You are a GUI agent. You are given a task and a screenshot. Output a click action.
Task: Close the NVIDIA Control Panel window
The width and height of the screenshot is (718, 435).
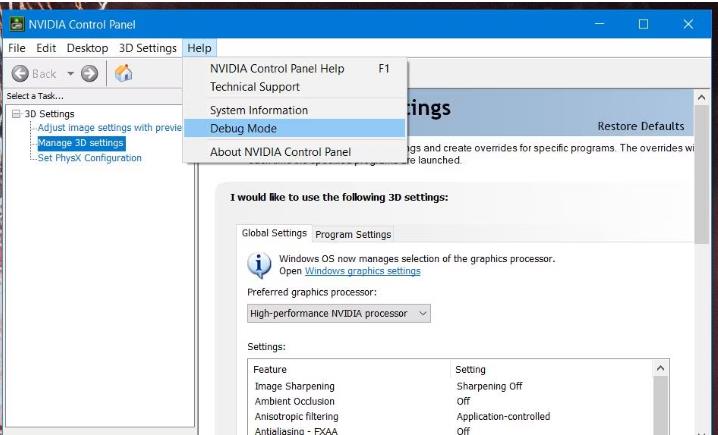point(688,24)
